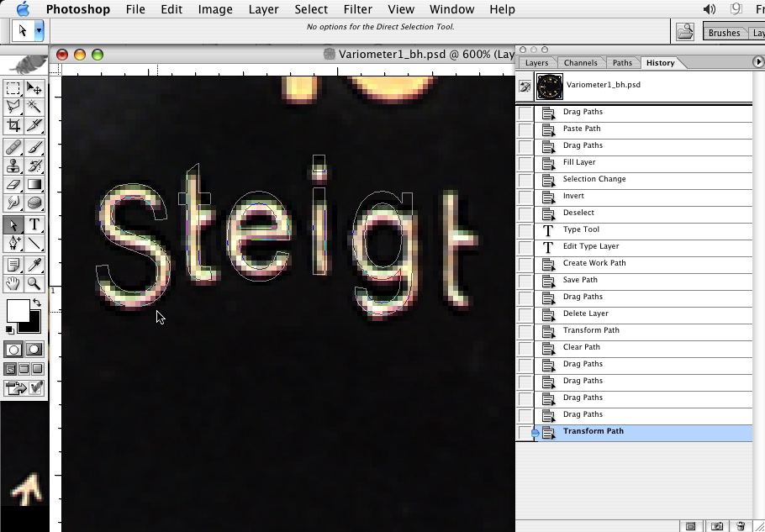The width and height of the screenshot is (765, 532).
Task: Activate the Type tool in toolbox
Action: [34, 224]
